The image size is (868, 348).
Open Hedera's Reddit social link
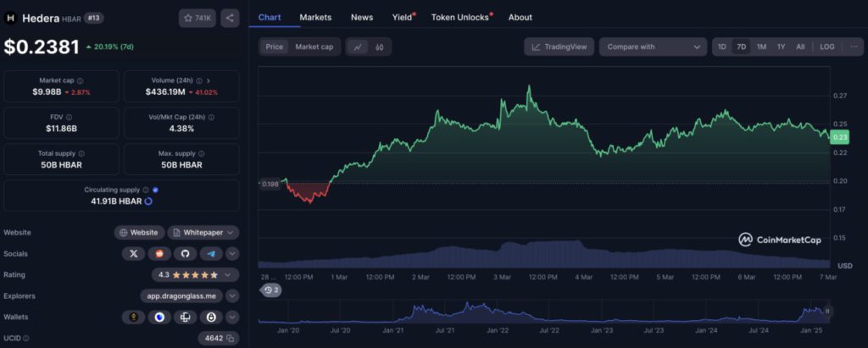[x=159, y=254]
